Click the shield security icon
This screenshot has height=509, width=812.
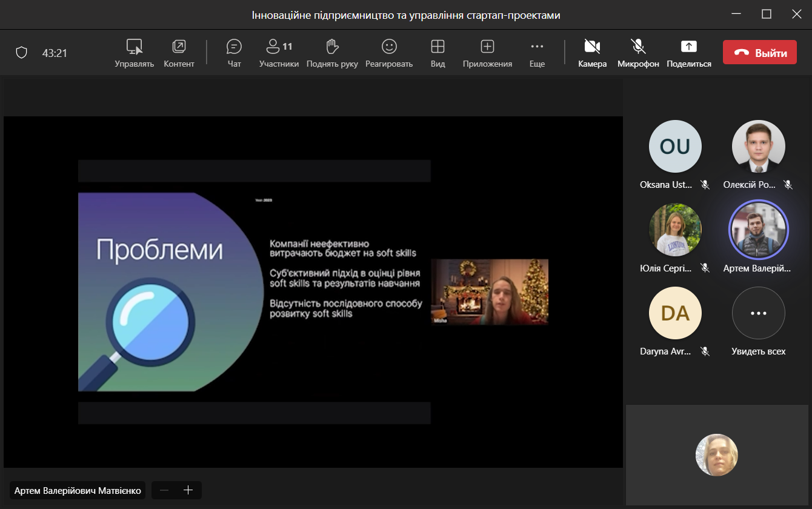click(x=22, y=53)
